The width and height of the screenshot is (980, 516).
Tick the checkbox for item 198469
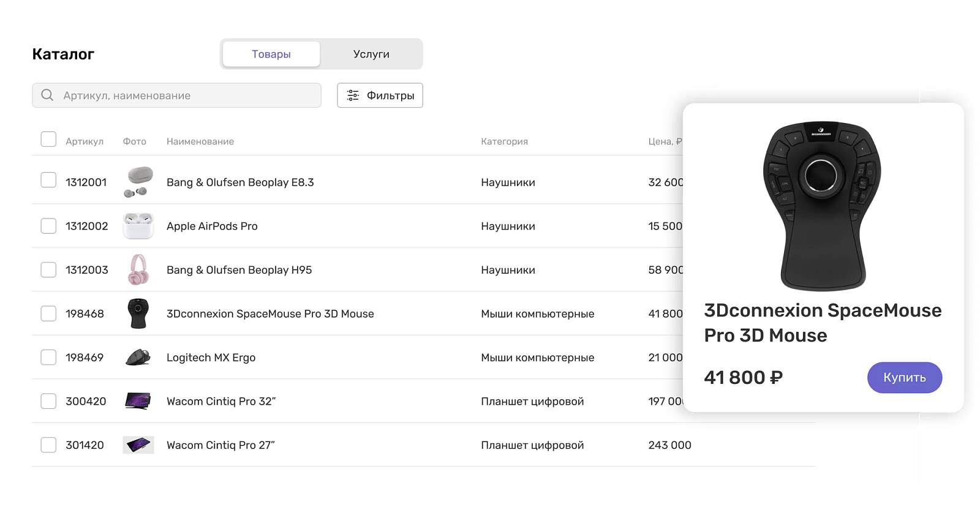[x=48, y=357]
